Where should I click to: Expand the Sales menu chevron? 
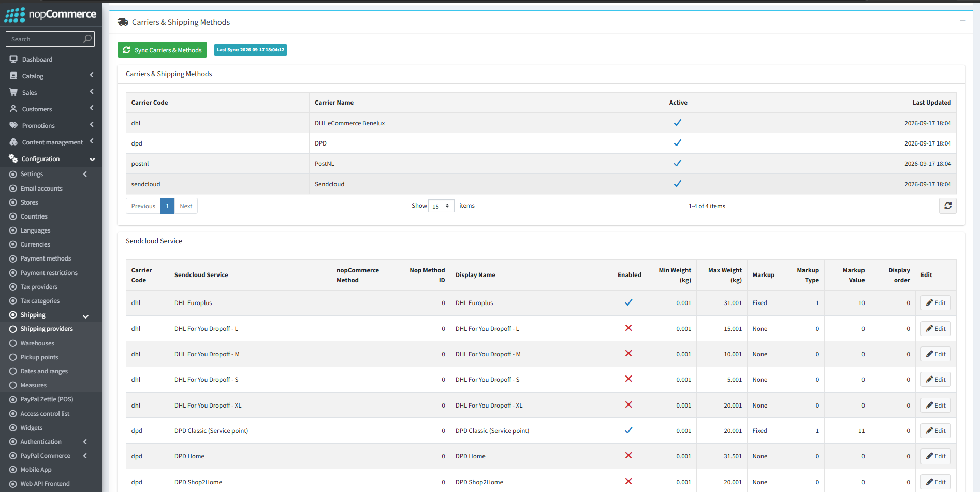(x=92, y=92)
